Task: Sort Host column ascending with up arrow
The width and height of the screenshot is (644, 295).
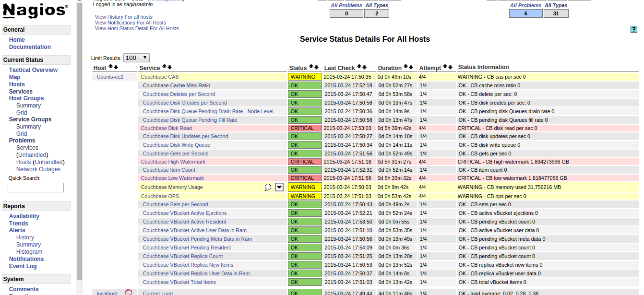Action: tap(111, 67)
